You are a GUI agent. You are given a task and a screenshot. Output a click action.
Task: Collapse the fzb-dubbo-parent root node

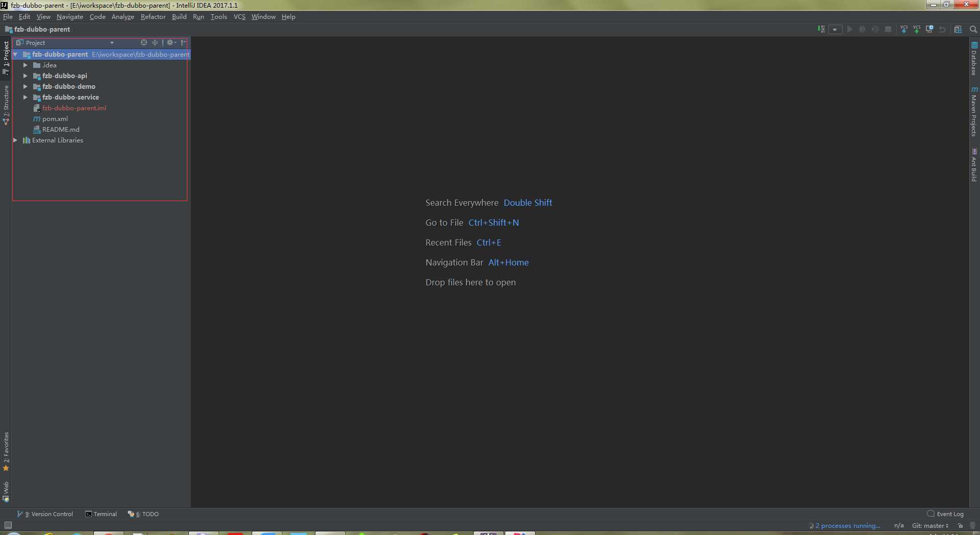pyautogui.click(x=15, y=54)
